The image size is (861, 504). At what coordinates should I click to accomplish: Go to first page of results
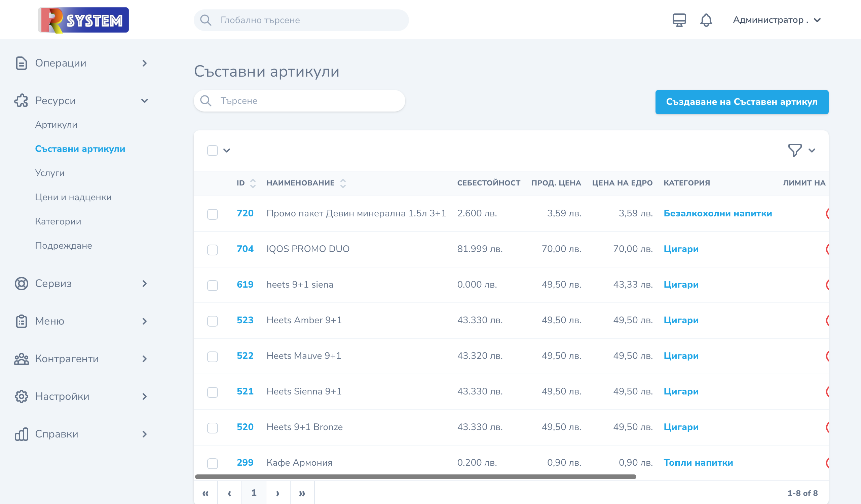[205, 493]
